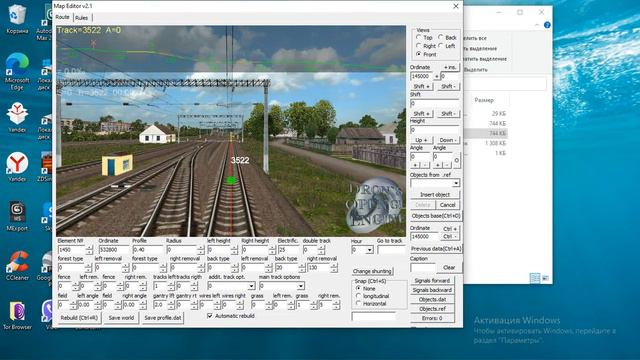The height and width of the screenshot is (360, 640).
Task: Click Ctrl + ordinate button
Action: 450,229
